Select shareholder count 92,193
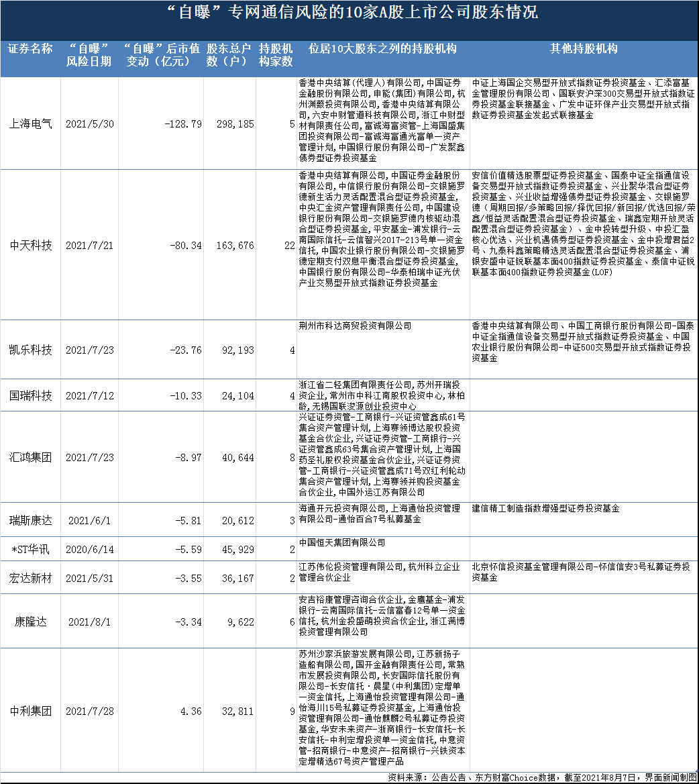 (238, 350)
